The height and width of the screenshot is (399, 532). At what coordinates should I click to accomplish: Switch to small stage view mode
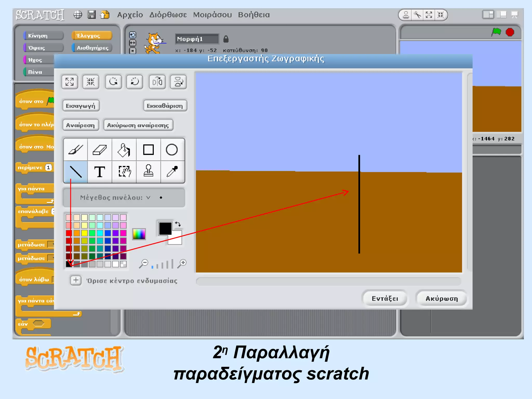[x=488, y=15]
